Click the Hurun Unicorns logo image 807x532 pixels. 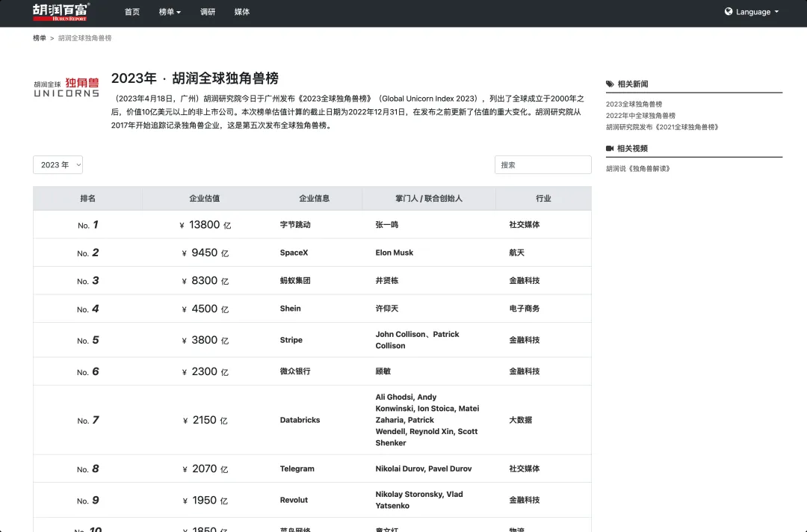[x=67, y=87]
